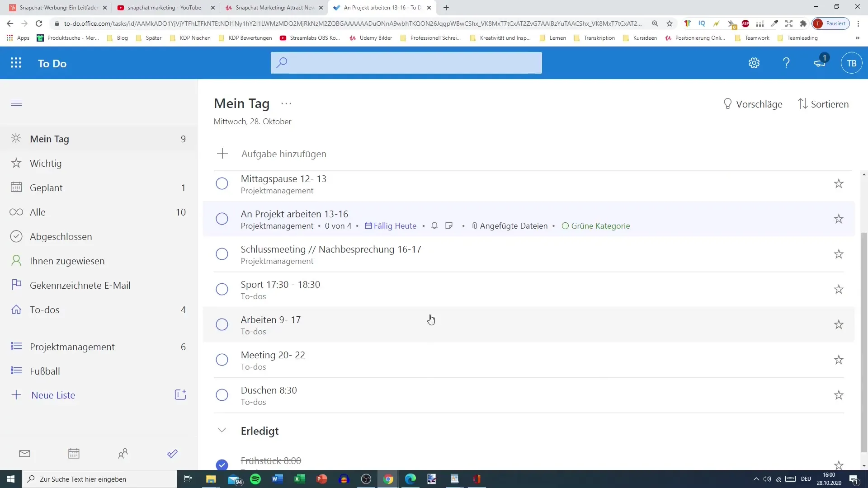Open the Abgeschlossen list
This screenshot has height=488, width=868.
(61, 236)
